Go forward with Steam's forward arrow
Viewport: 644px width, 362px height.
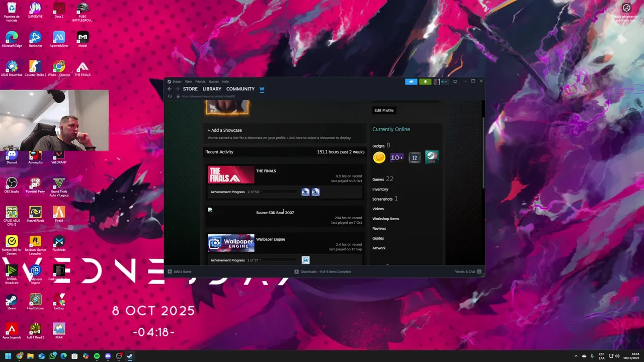pos(177,89)
